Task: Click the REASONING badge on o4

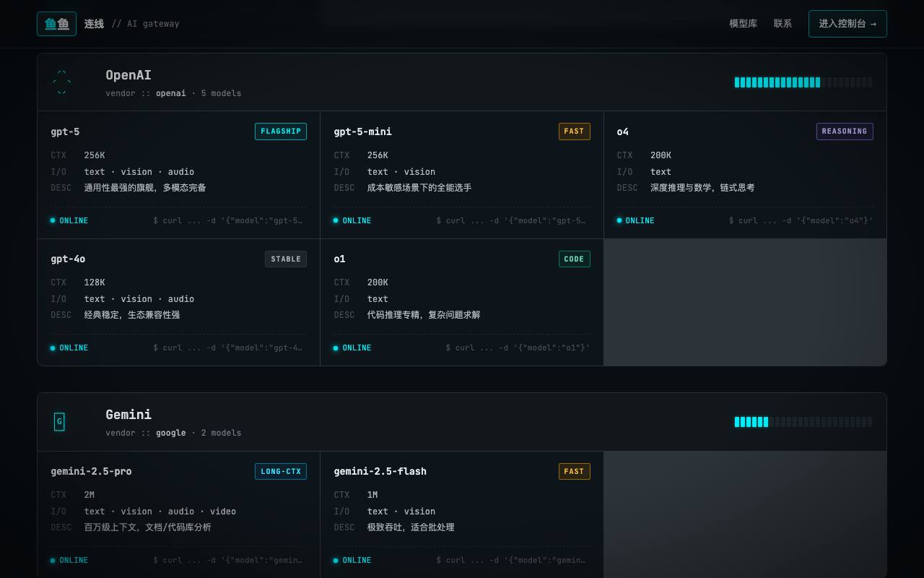Action: point(845,131)
